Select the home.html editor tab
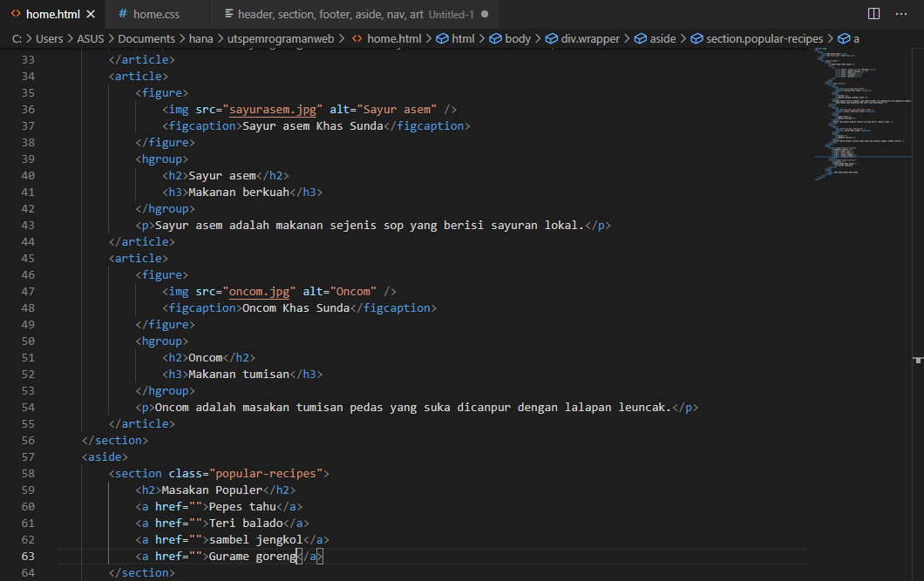Image resolution: width=924 pixels, height=581 pixels. click(x=52, y=14)
